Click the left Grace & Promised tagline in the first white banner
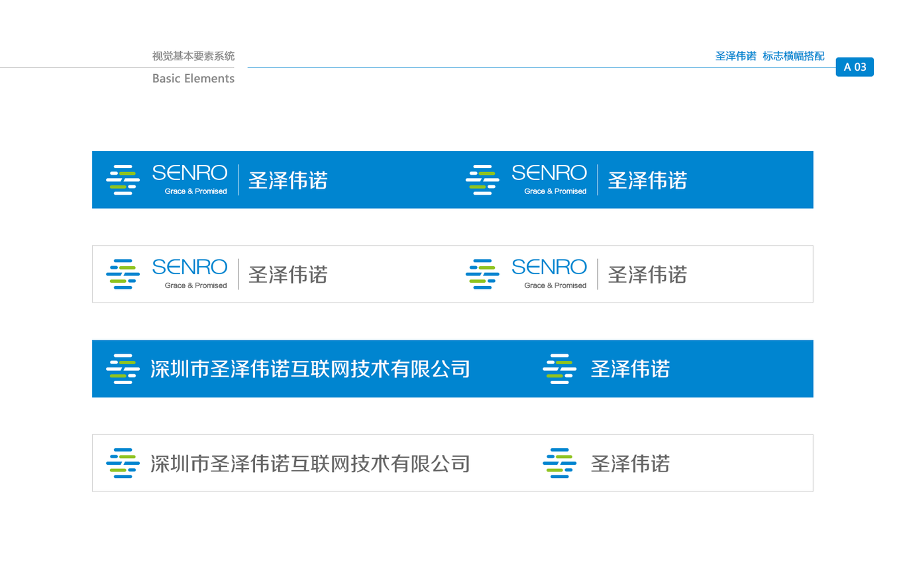This screenshot has height=588, width=905. click(196, 285)
